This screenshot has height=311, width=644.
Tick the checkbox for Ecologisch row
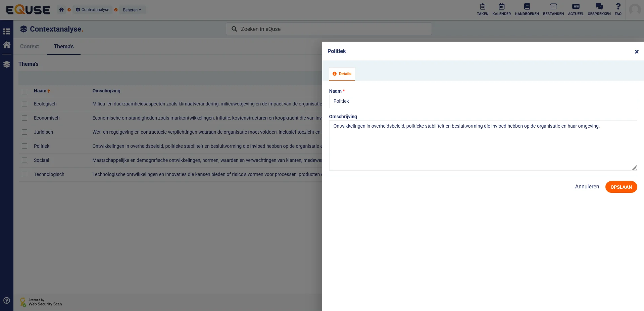[24, 104]
